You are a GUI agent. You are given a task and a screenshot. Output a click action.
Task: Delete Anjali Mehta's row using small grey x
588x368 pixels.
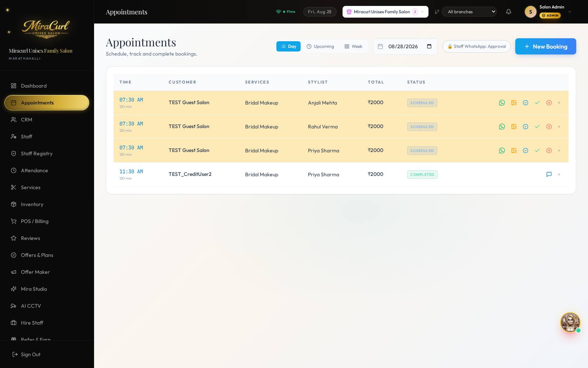pos(559,103)
